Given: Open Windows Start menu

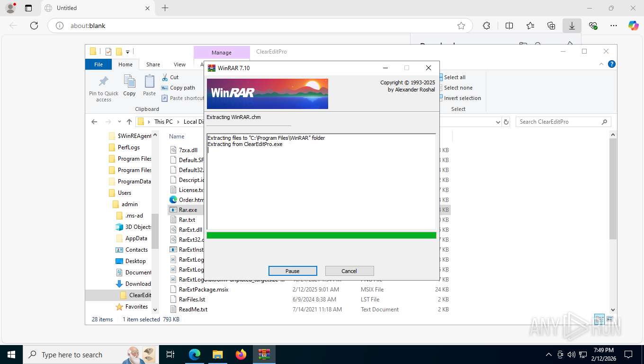Looking at the screenshot, I should pos(11,355).
